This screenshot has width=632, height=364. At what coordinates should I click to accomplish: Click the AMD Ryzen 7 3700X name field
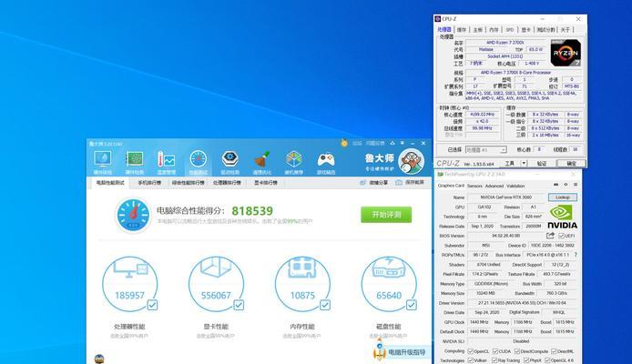[505, 42]
